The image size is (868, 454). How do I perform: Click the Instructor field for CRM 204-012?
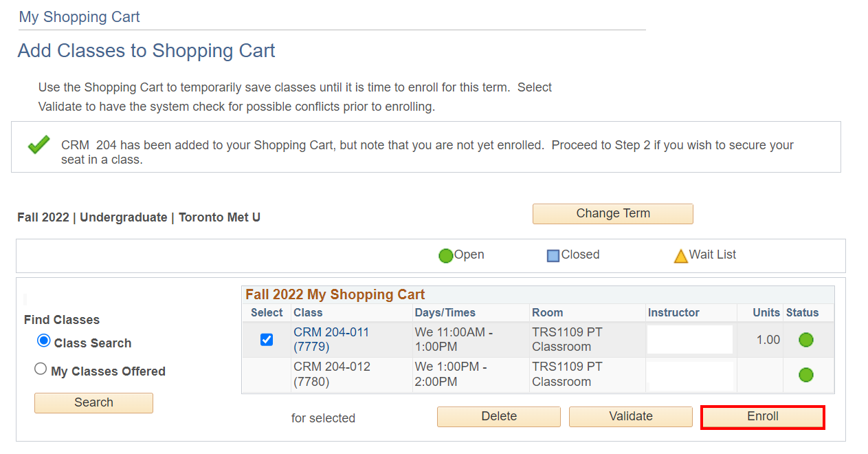click(690, 375)
